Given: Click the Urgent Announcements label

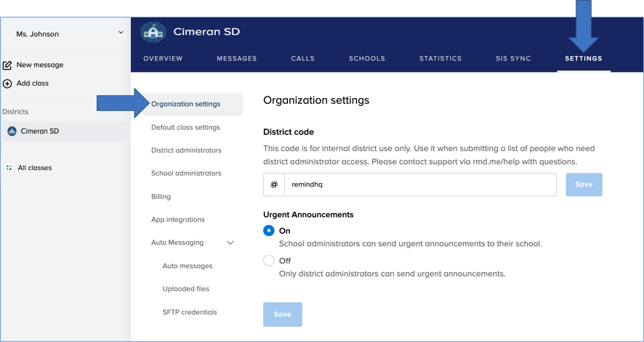Looking at the screenshot, I should 308,214.
